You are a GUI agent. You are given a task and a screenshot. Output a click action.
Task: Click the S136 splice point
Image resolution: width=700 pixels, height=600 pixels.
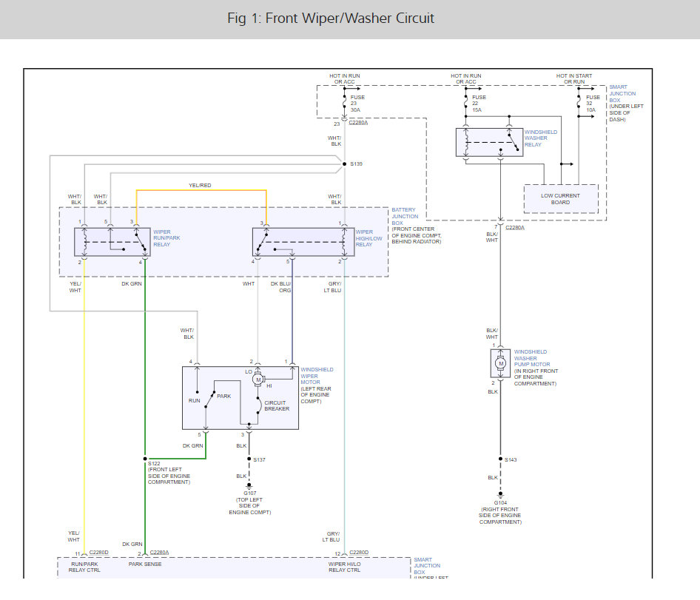[x=344, y=164]
